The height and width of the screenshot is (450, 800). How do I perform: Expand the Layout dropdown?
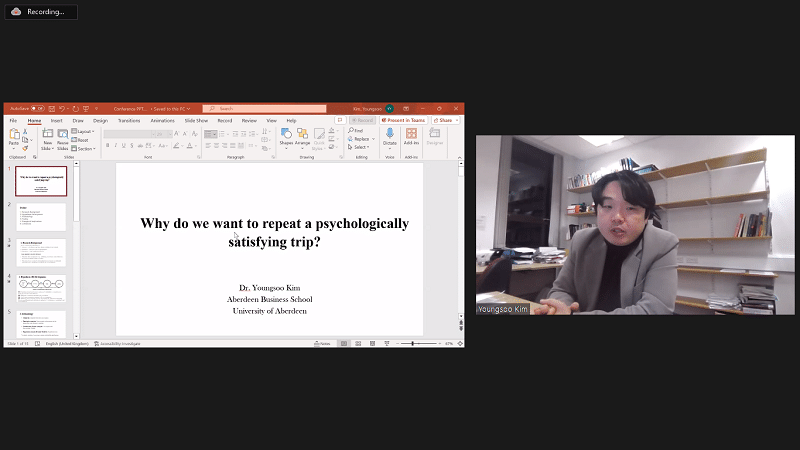click(x=83, y=131)
